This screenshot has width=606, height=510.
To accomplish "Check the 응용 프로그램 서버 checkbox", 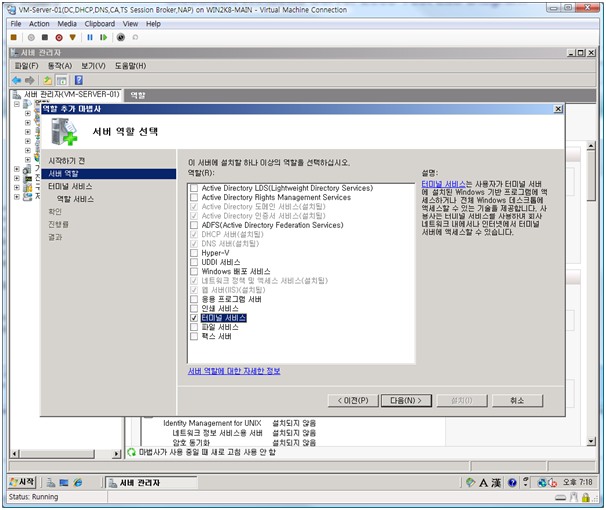I will click(194, 299).
